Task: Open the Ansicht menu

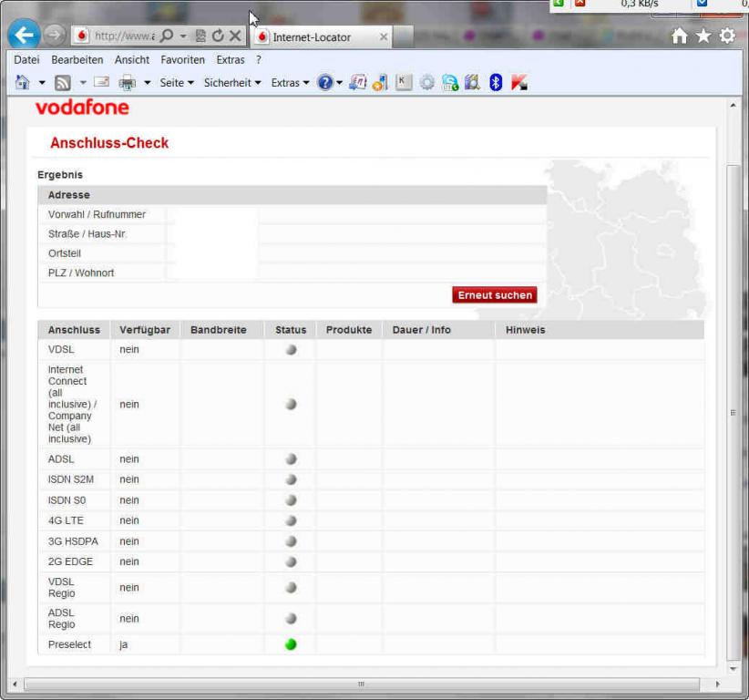Action: (132, 60)
